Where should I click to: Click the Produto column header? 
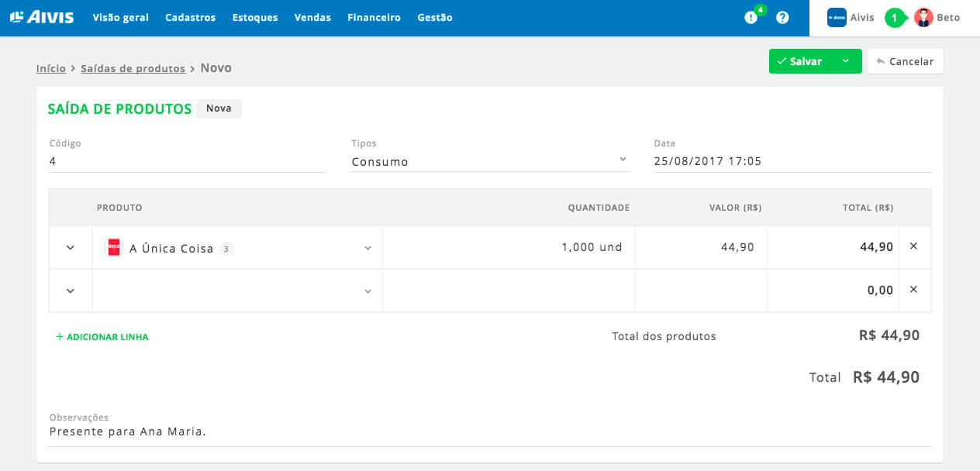119,208
